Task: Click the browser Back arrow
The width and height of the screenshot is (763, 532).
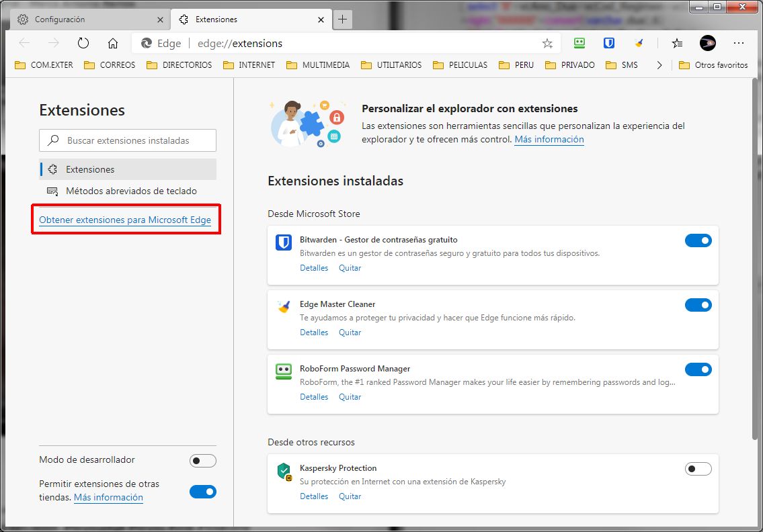Action: (24, 43)
